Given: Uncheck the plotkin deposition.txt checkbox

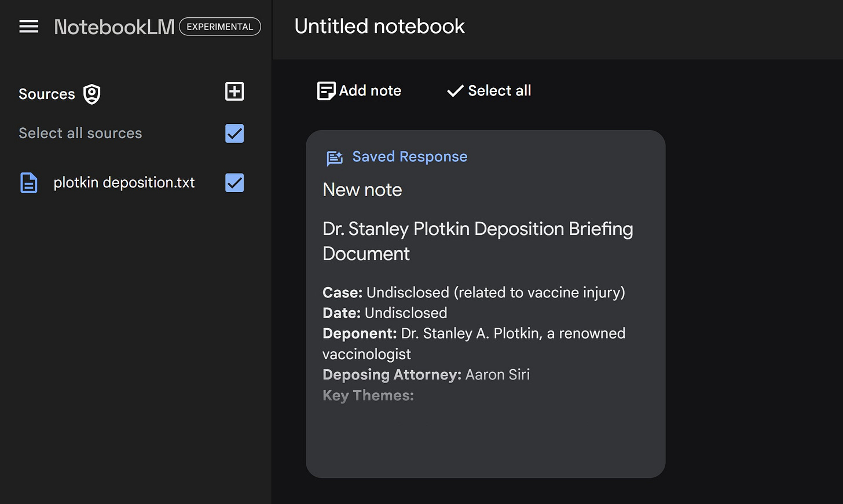Looking at the screenshot, I should tap(234, 183).
